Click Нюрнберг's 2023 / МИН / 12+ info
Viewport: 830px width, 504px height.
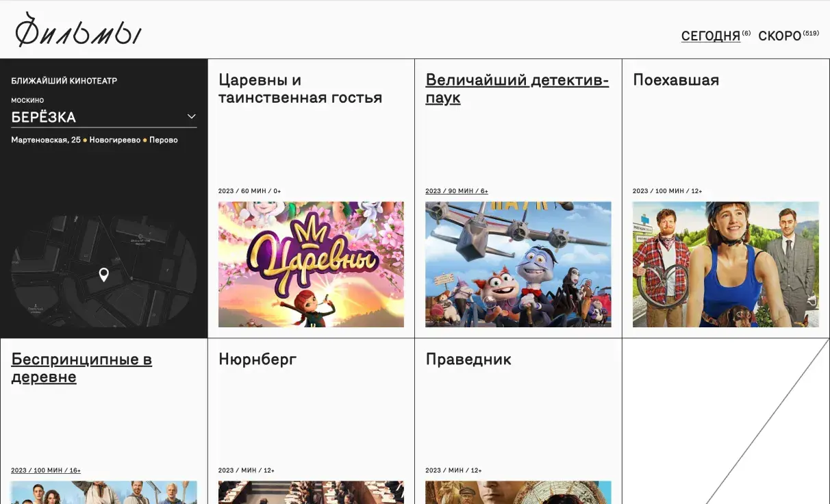pos(247,470)
